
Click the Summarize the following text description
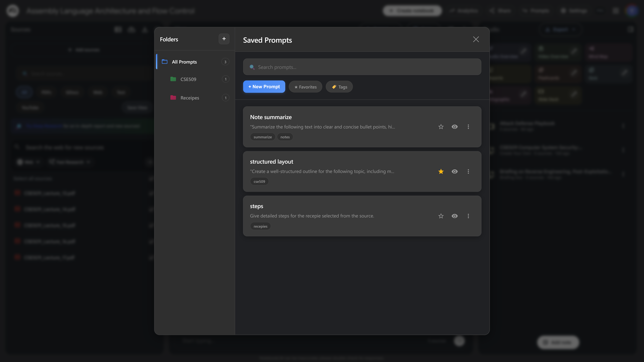323,127
